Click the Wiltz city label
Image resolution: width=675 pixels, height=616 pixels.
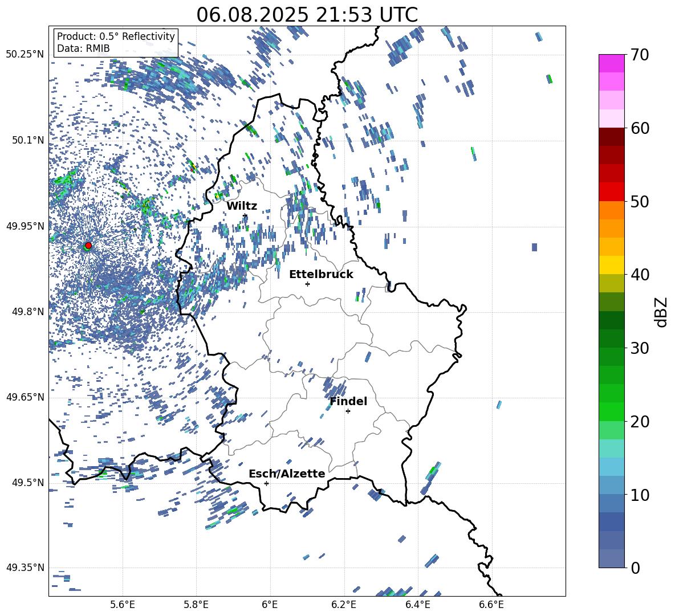(x=242, y=206)
